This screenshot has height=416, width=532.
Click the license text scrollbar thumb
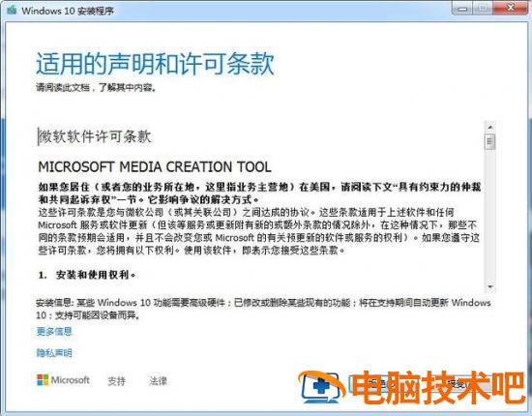[x=490, y=142]
